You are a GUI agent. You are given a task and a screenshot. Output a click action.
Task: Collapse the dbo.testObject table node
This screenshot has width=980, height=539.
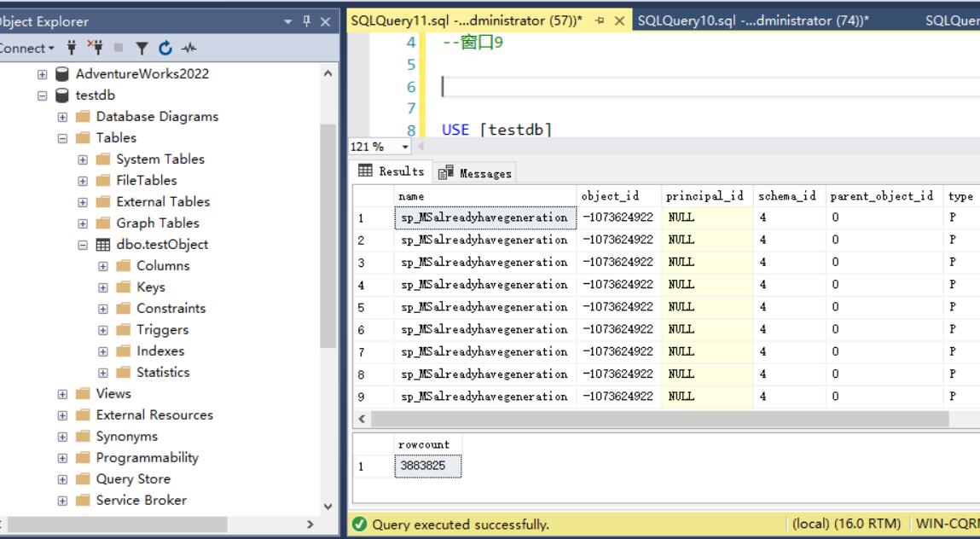(x=83, y=245)
